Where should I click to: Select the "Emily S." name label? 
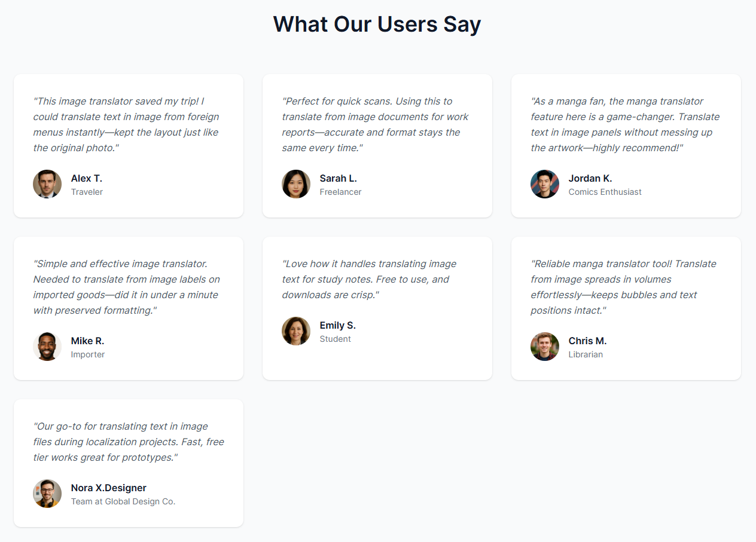coord(338,325)
